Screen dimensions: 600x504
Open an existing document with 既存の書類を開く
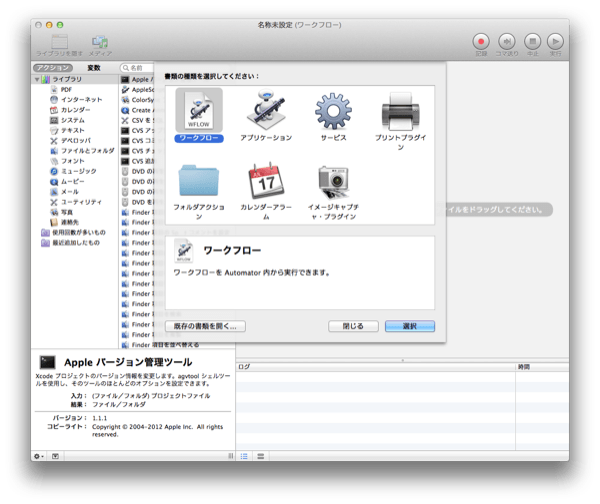pyautogui.click(x=205, y=326)
